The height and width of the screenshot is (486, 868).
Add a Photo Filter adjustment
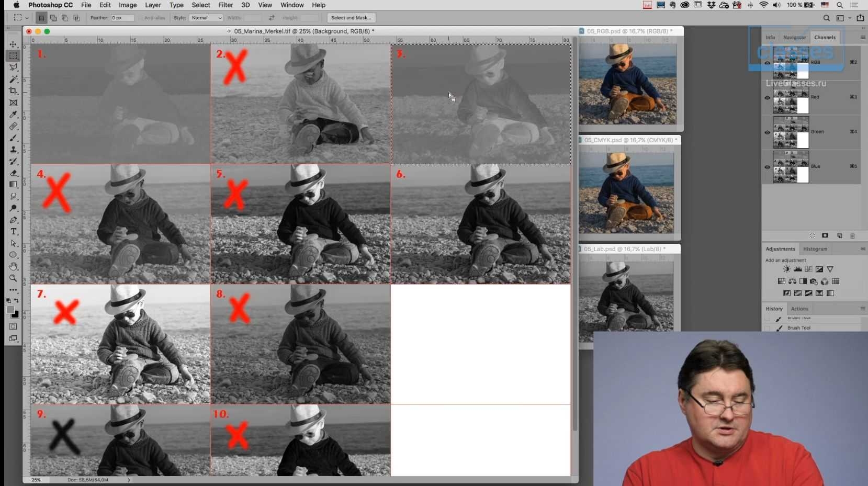814,281
